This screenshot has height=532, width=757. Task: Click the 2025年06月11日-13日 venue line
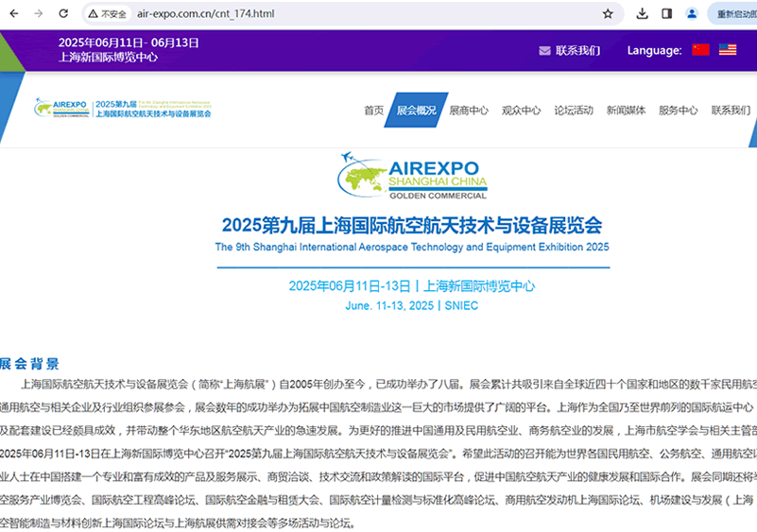click(412, 286)
